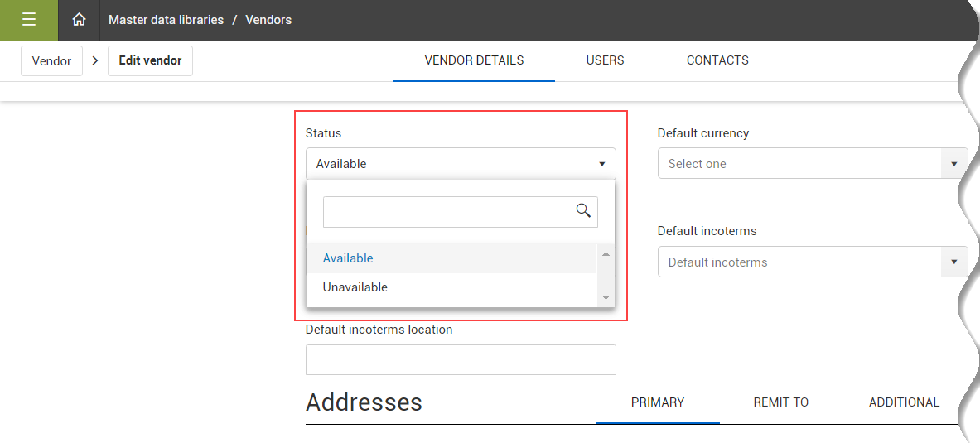Click the Vendor breadcrumb button
The width and height of the screenshot is (980, 443).
[51, 61]
